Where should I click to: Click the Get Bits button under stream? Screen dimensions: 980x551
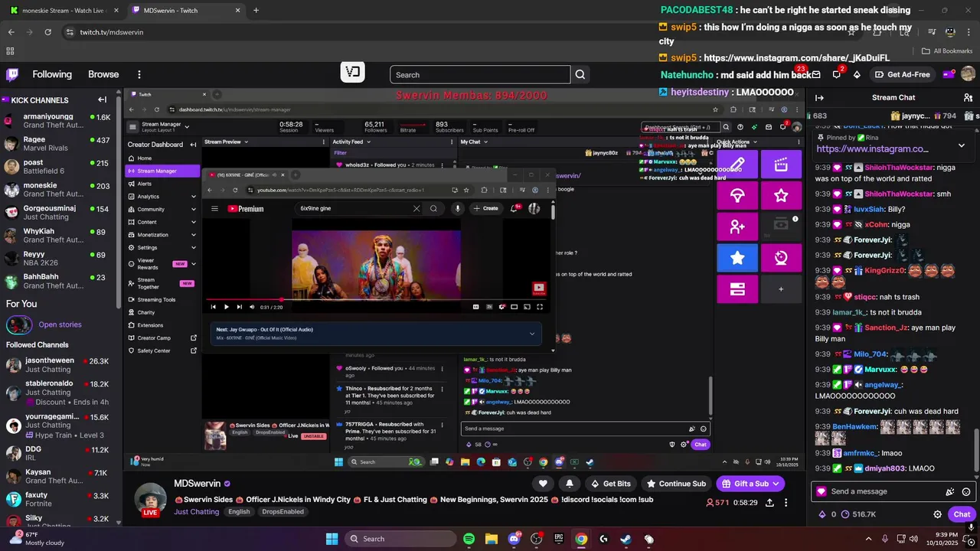610,484
